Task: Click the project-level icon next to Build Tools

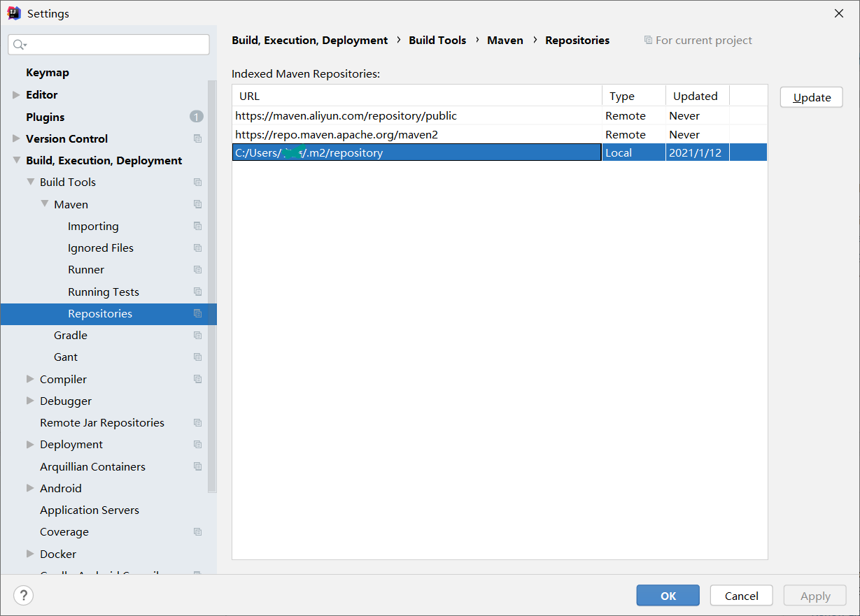Action: (x=197, y=182)
